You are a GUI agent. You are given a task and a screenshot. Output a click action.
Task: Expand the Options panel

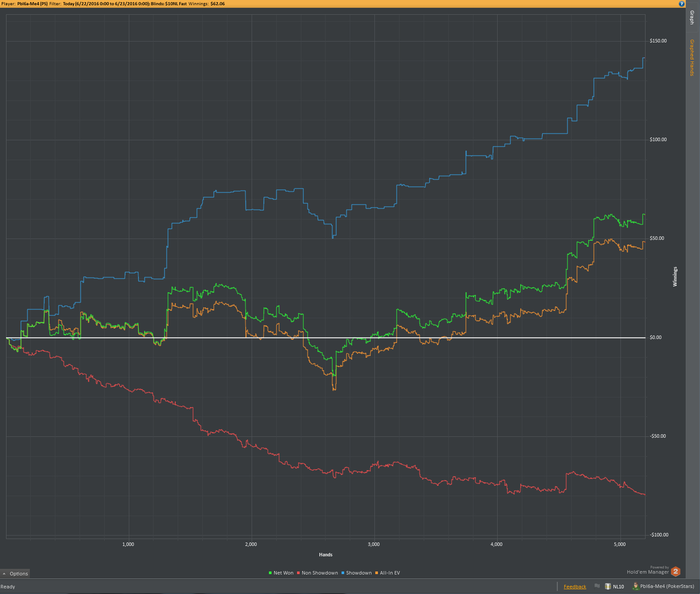16,573
